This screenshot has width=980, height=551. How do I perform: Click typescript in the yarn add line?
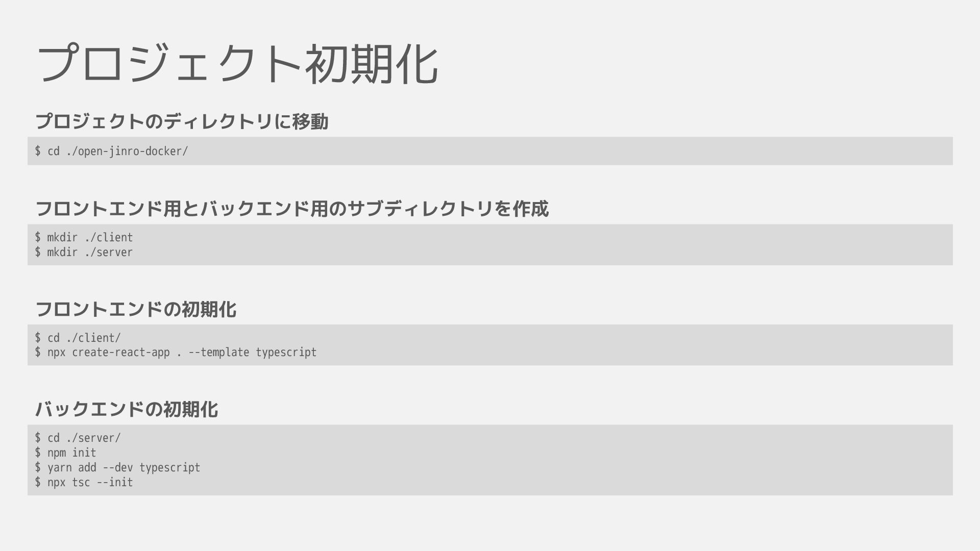(x=169, y=468)
